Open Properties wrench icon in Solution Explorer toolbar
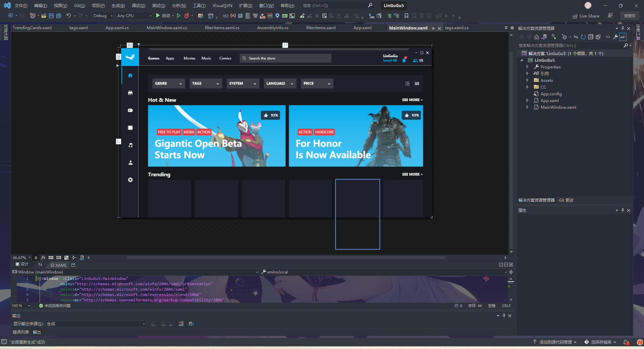Screen dimensions: 644x349 point(615,37)
